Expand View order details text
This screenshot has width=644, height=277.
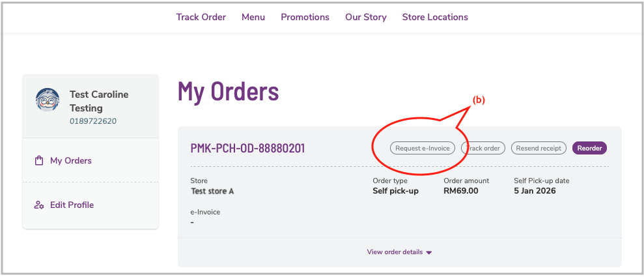point(395,252)
